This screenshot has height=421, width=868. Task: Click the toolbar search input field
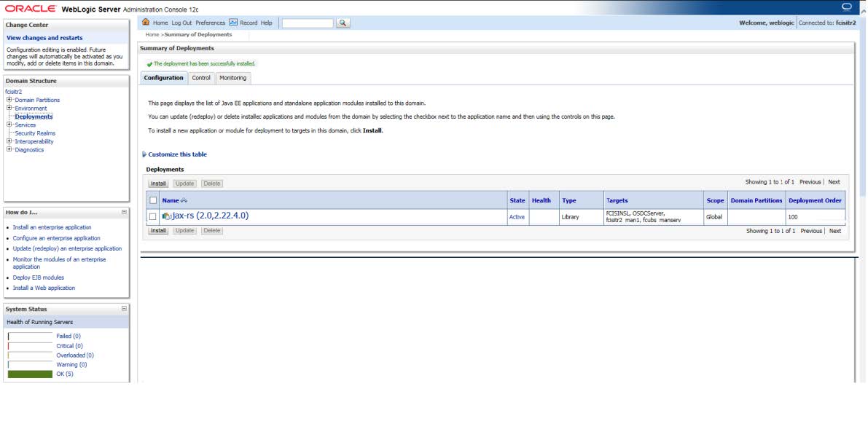coord(308,23)
